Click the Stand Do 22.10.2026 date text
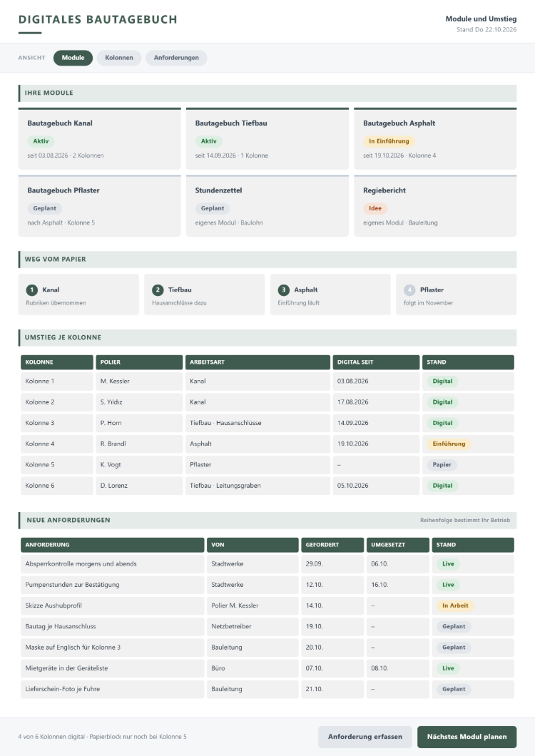 pyautogui.click(x=486, y=30)
